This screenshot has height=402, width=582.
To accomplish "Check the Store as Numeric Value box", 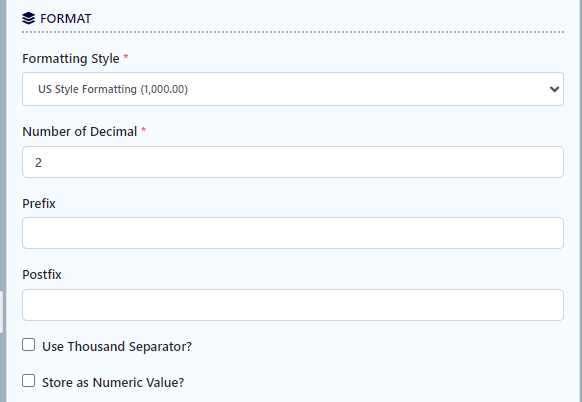I will click(x=29, y=381).
